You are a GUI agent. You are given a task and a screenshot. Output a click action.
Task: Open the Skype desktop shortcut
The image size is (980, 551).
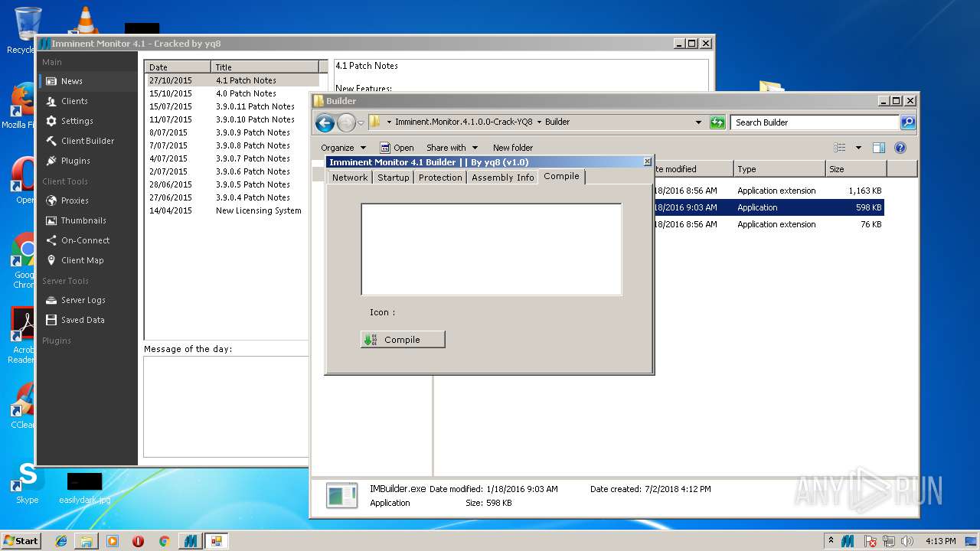28,484
